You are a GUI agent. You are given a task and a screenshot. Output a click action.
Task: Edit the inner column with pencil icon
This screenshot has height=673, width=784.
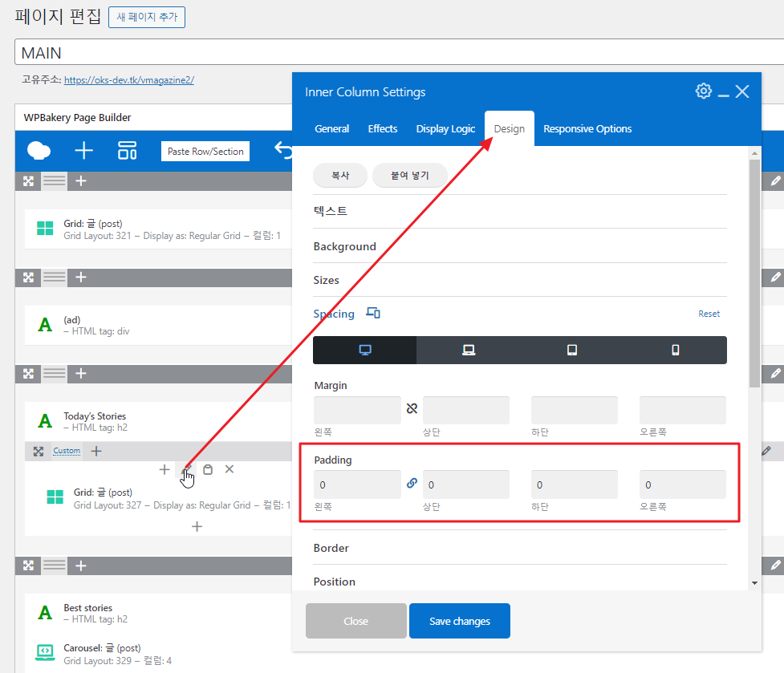click(x=186, y=469)
